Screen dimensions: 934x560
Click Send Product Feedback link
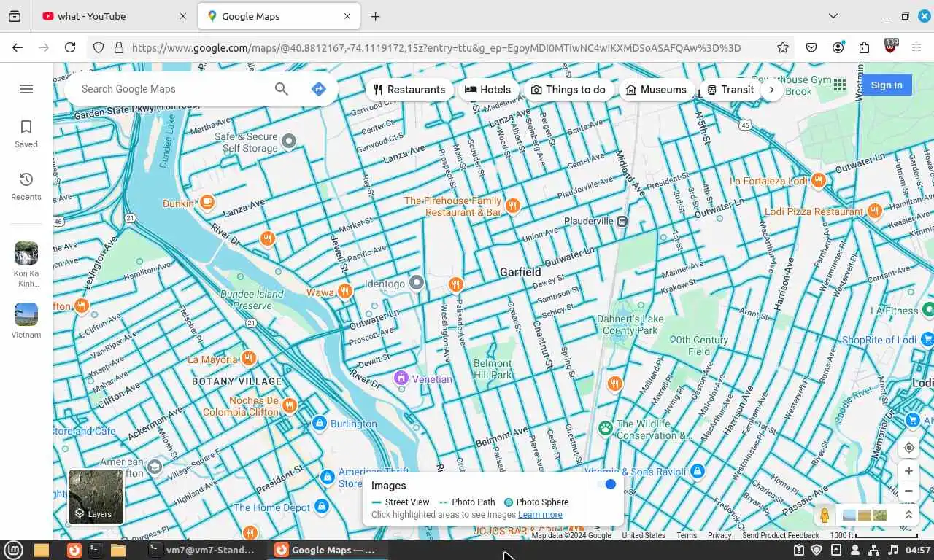click(781, 535)
